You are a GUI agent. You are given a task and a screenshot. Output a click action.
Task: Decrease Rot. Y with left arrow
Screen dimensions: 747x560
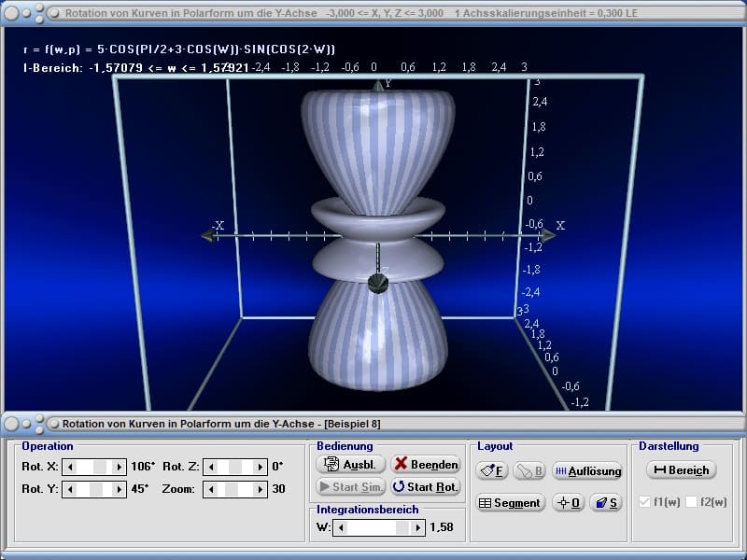(x=70, y=489)
